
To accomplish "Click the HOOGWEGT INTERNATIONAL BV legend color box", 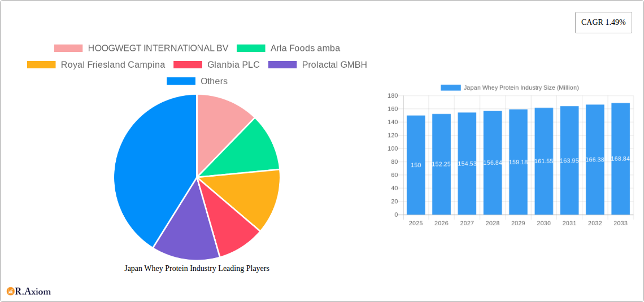I will click(68, 49).
